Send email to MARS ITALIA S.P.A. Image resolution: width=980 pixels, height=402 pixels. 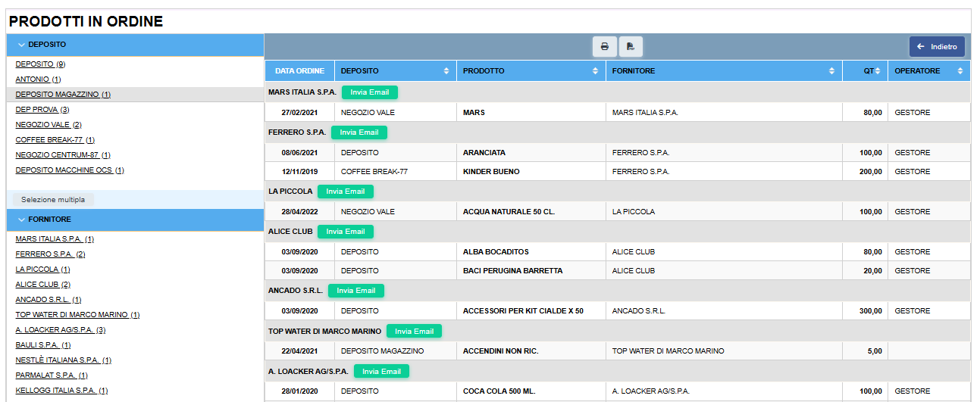[x=370, y=92]
